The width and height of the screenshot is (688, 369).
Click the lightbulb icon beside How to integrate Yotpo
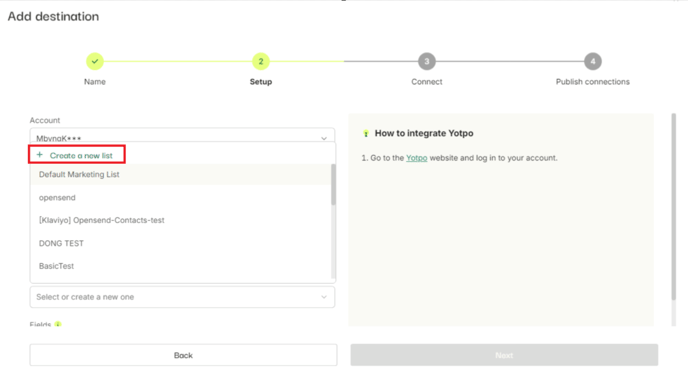[x=366, y=133]
